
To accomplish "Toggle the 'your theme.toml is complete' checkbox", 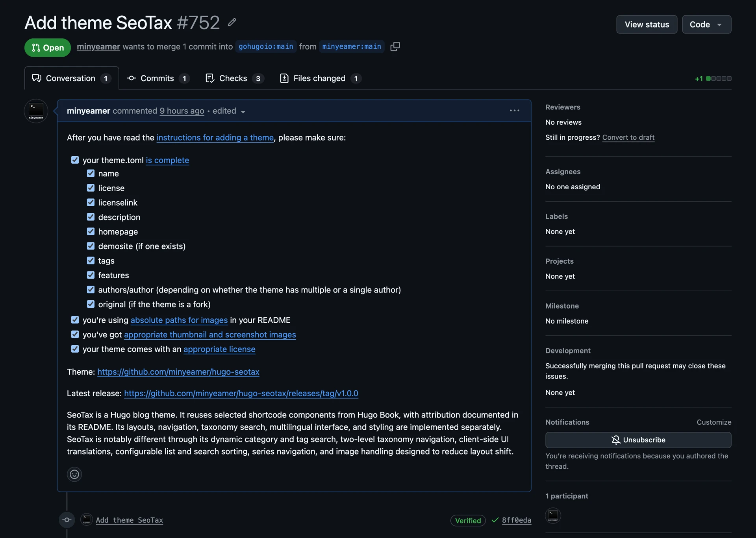I will coord(75,160).
